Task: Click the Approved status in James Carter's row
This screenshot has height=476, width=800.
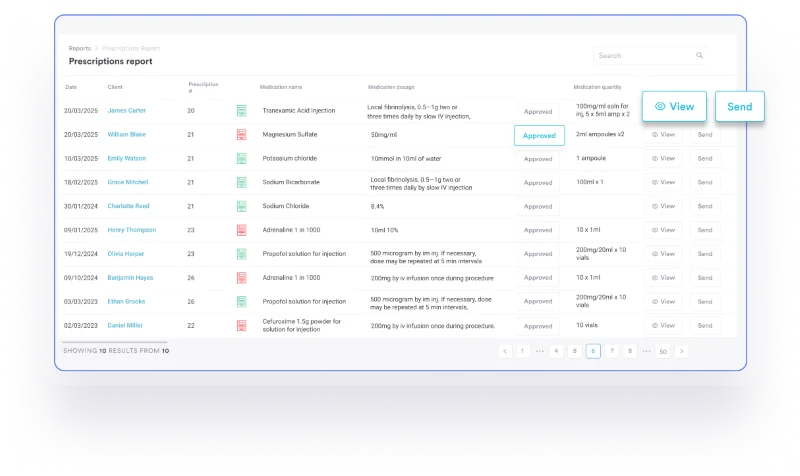Action: (538, 112)
